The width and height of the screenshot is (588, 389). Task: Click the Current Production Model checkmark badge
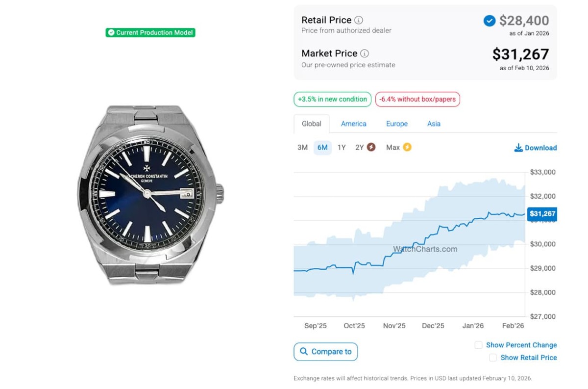[111, 33]
